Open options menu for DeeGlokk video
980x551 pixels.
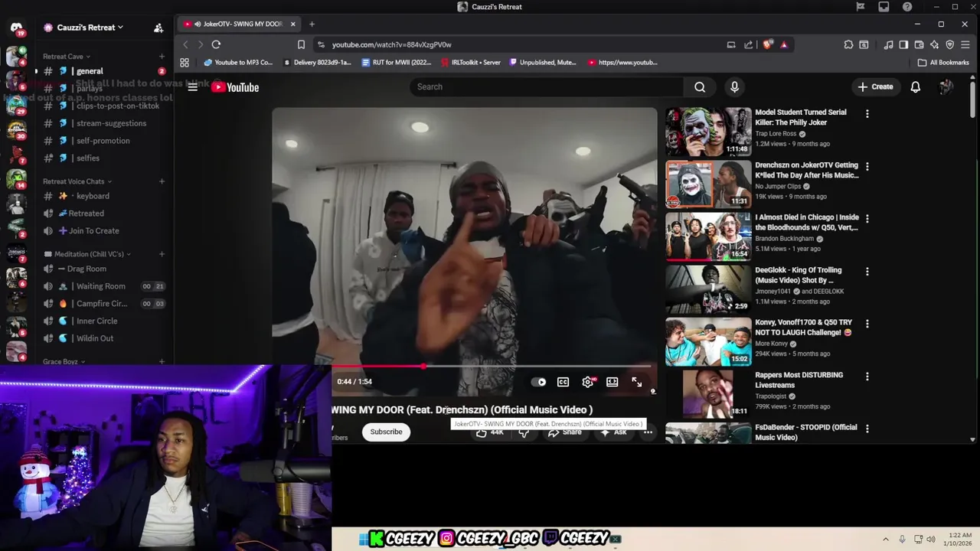click(x=867, y=271)
